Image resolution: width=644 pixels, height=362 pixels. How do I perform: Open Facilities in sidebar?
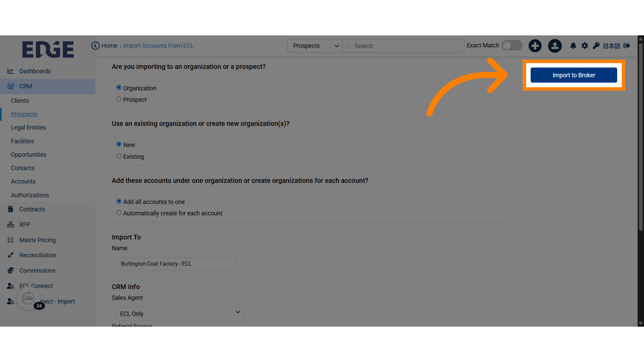click(x=22, y=141)
